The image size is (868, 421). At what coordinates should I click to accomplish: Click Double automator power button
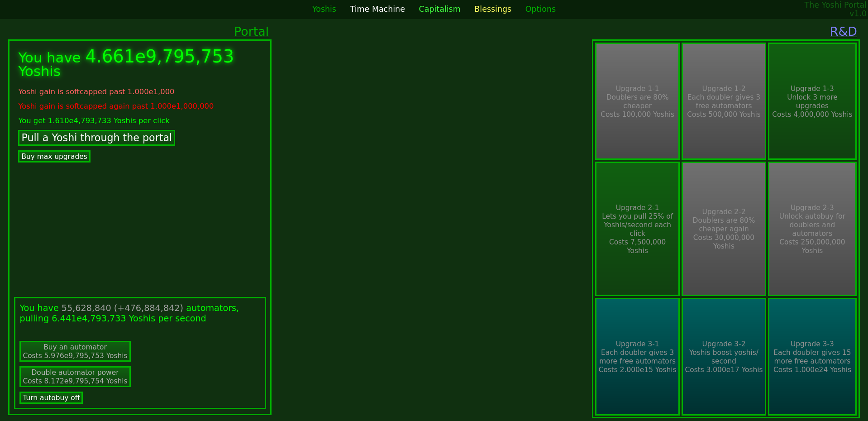75,377
